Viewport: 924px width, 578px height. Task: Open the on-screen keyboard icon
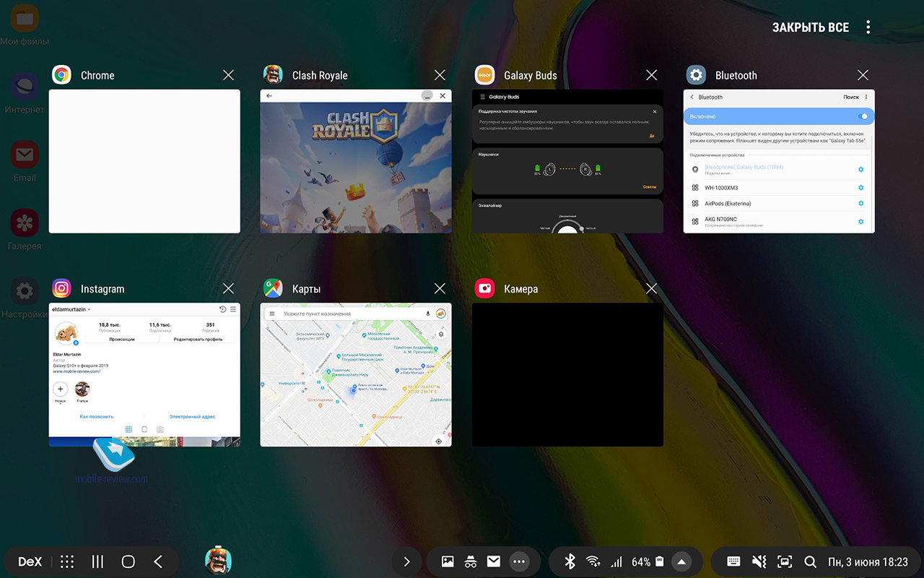[733, 561]
